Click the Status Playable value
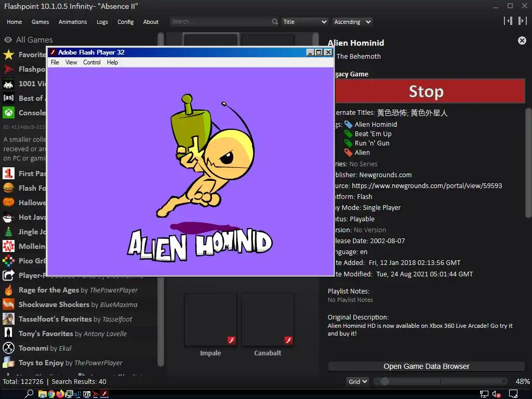The image size is (532, 399). (362, 219)
